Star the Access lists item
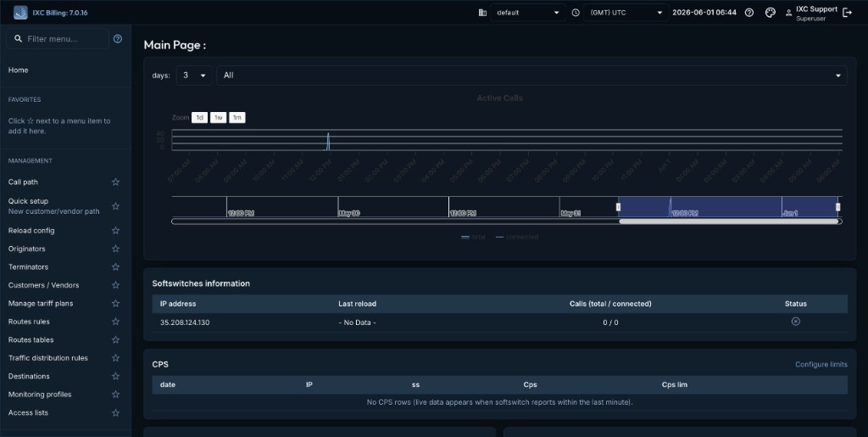Screen dimensions: 868x437 point(115,412)
